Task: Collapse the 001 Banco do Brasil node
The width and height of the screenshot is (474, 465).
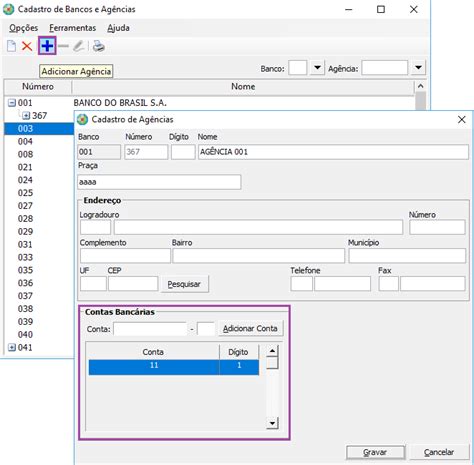Action: coord(12,103)
